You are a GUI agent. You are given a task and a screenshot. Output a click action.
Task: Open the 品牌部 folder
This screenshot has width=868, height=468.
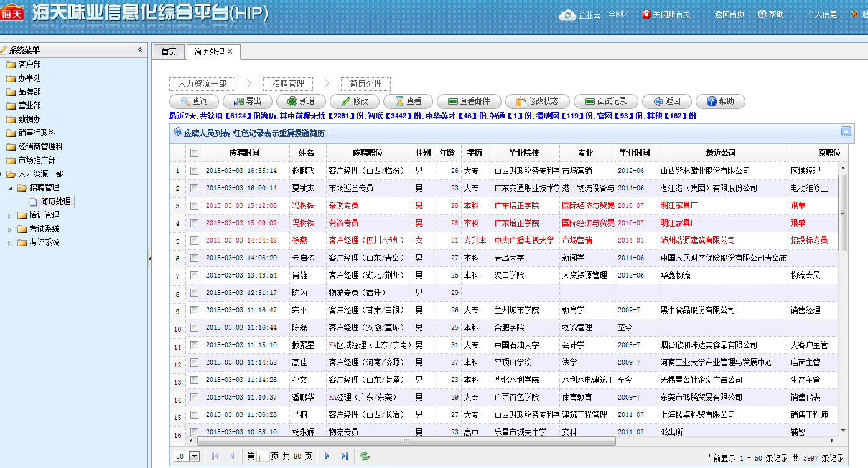tap(24, 91)
